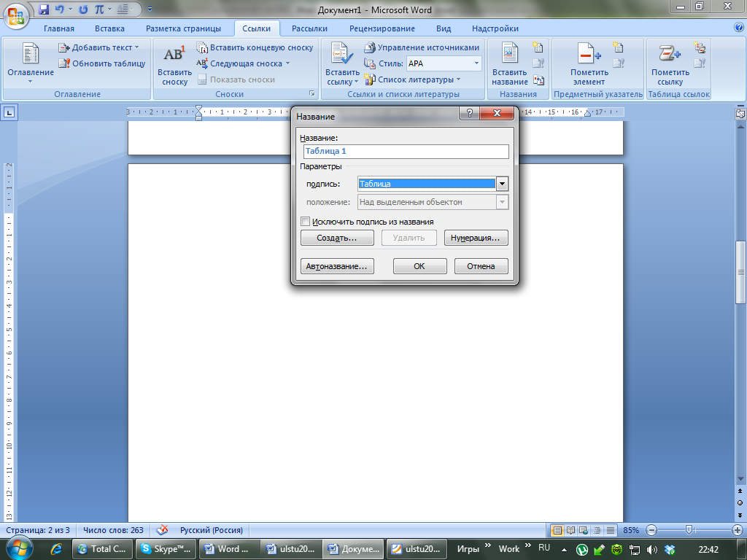Screen dimensions: 747x560
Task: Open the Рассылки tab
Action: pyautogui.click(x=309, y=28)
